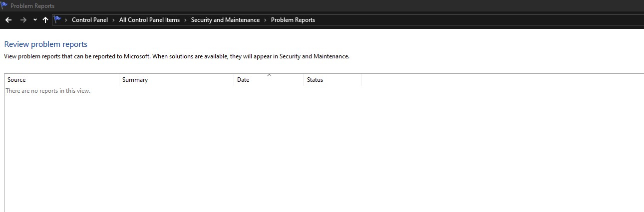Open Security and Maintenance breadcrumb
Screen dimensions: 644x212
(225, 20)
